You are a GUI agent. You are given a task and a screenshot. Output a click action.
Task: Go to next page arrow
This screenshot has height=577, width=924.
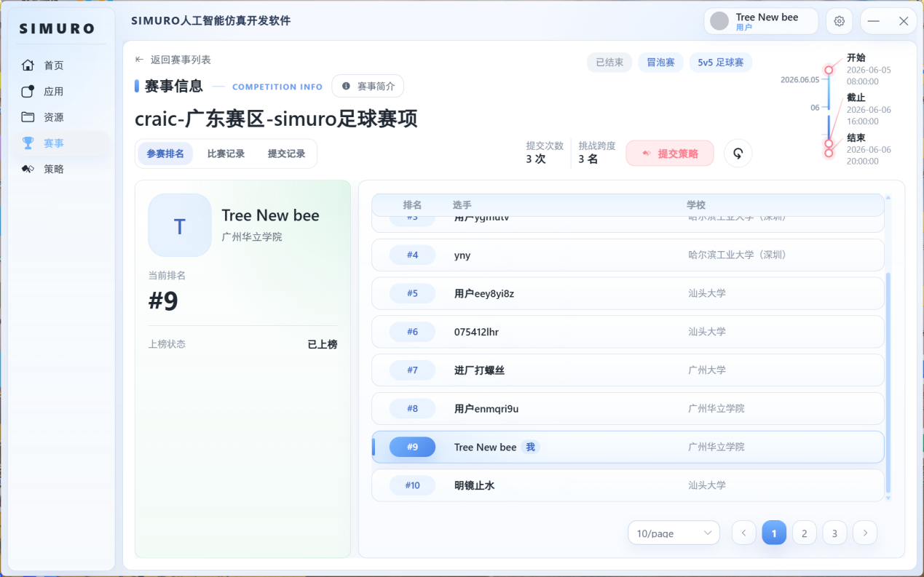tap(865, 533)
